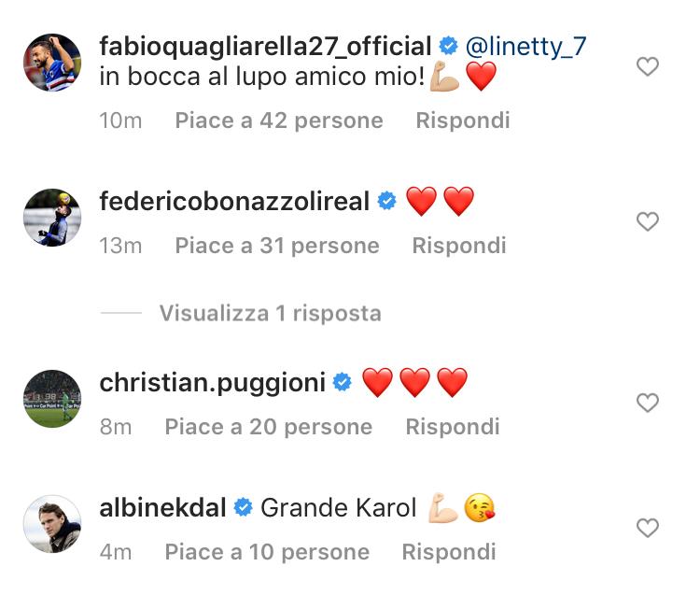Like fabioquagliarella27_official's comment with the heart
Image resolution: width=700 pixels, height=595 pixels.
[647, 66]
